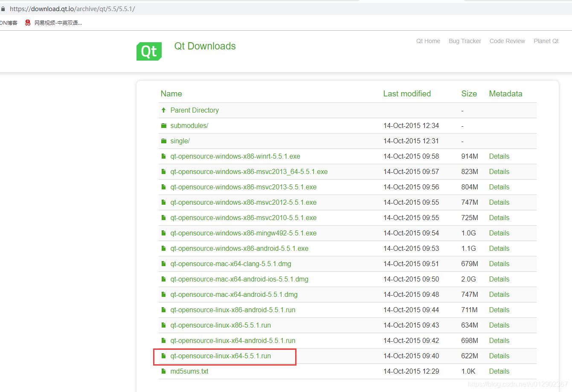
Task: Click file icon next to winrt-5.5.1.exe
Action: [x=163, y=157]
